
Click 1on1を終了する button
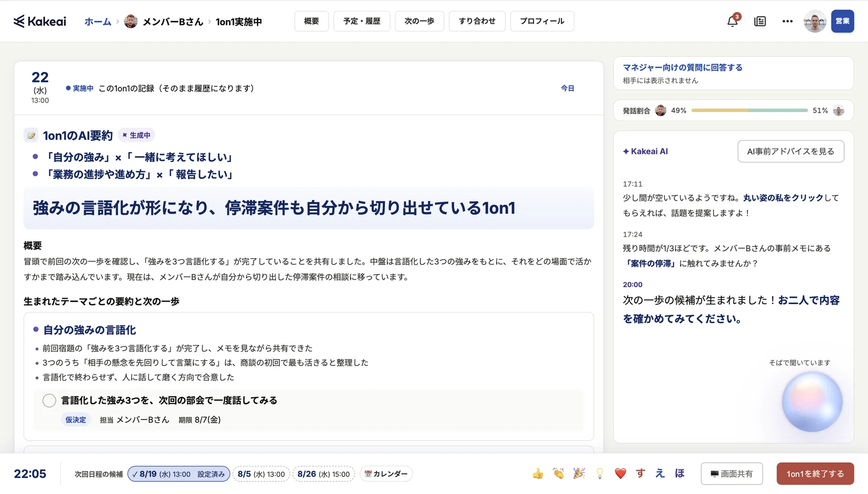tap(815, 474)
